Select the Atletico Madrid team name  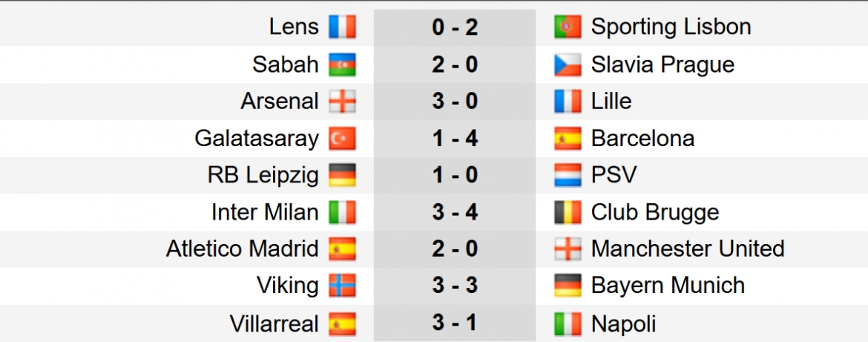pos(243,249)
